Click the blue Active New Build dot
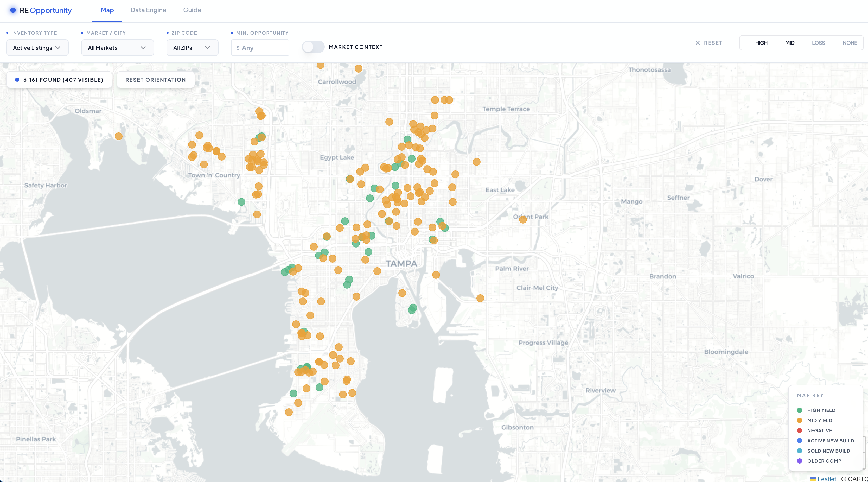The height and width of the screenshot is (482, 868). 799,441
